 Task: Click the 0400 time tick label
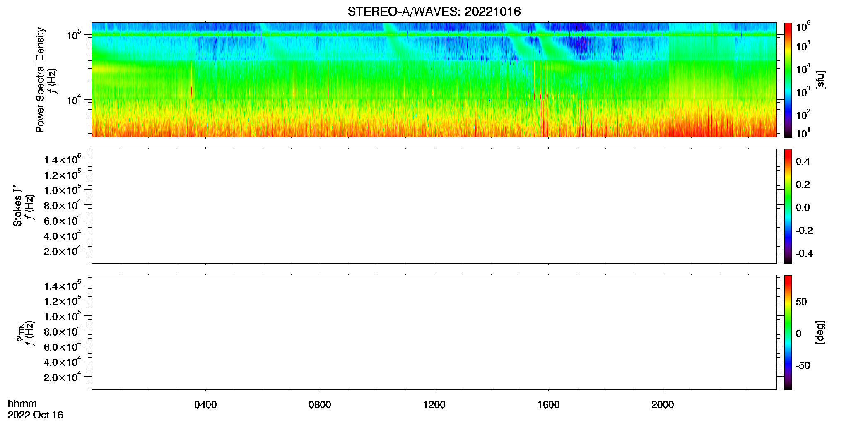[x=205, y=405]
